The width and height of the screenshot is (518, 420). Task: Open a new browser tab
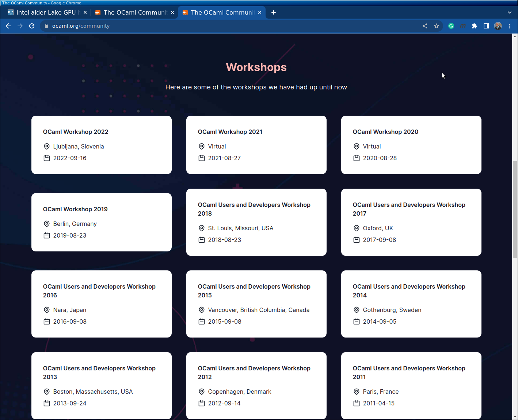click(x=274, y=12)
